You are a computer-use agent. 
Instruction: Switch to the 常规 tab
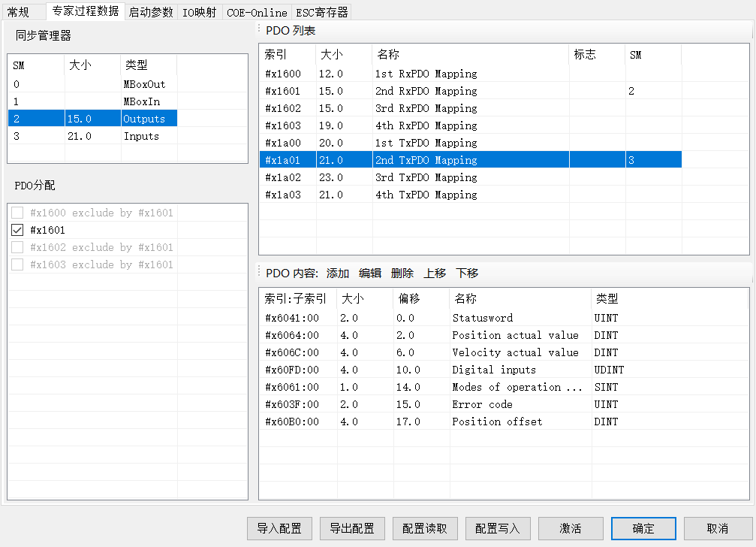pyautogui.click(x=18, y=12)
